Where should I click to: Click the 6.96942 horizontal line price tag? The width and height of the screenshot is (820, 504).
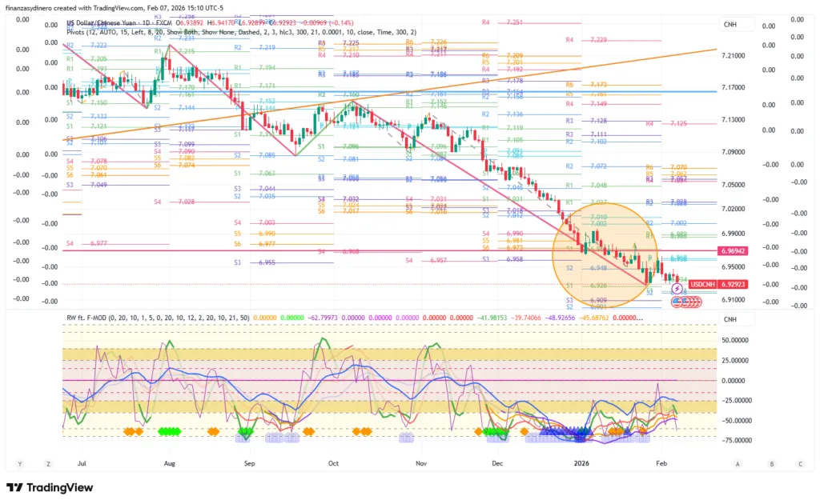tap(737, 251)
